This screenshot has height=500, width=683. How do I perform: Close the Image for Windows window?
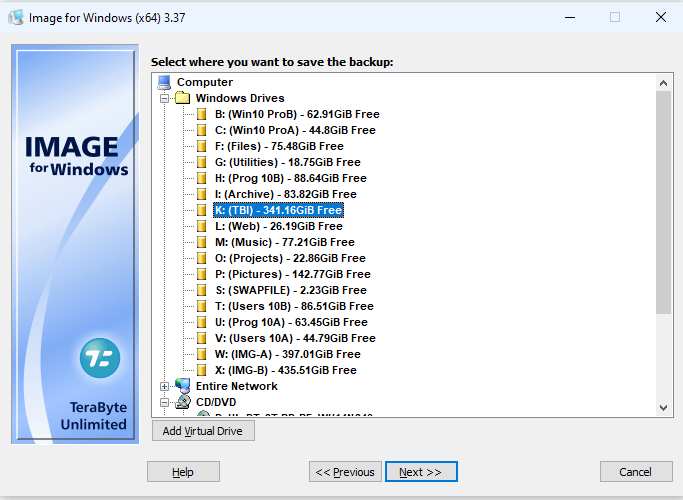[661, 17]
